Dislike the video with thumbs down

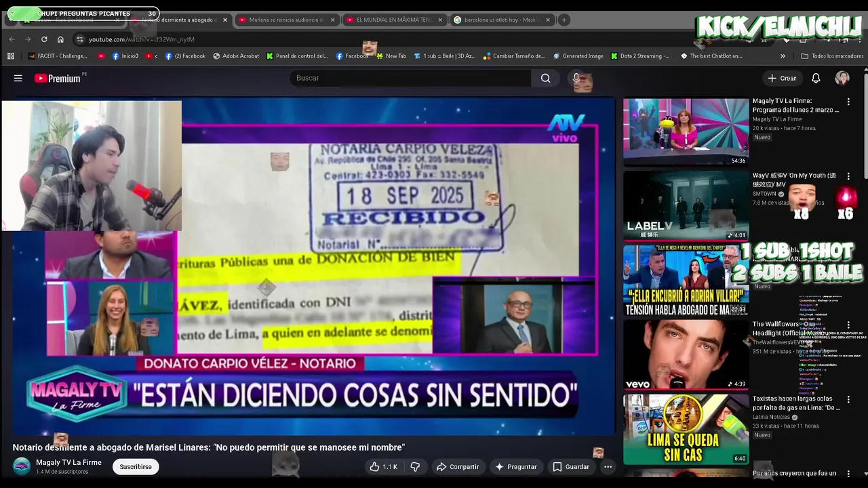415,466
